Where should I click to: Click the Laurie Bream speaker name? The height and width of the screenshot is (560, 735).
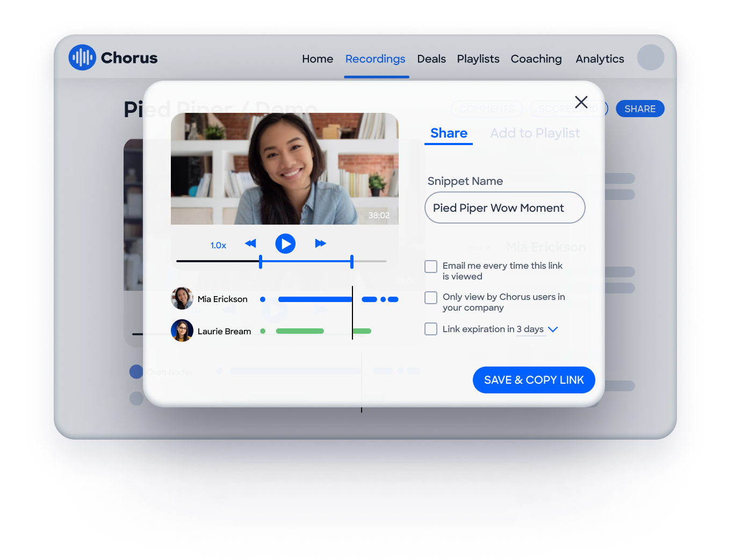(224, 332)
